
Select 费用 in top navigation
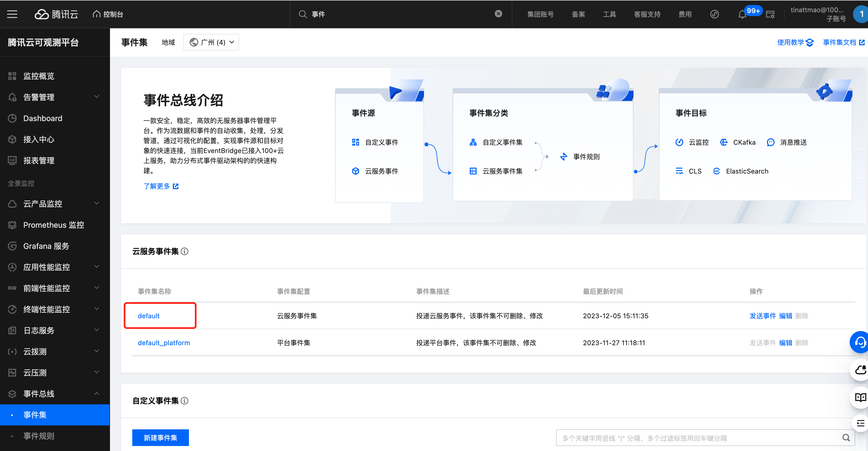(685, 14)
